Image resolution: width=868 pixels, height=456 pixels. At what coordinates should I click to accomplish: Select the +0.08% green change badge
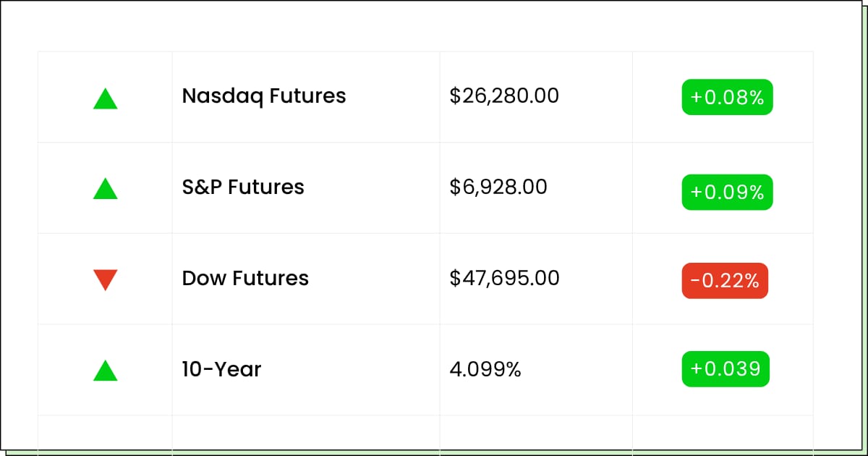727,97
